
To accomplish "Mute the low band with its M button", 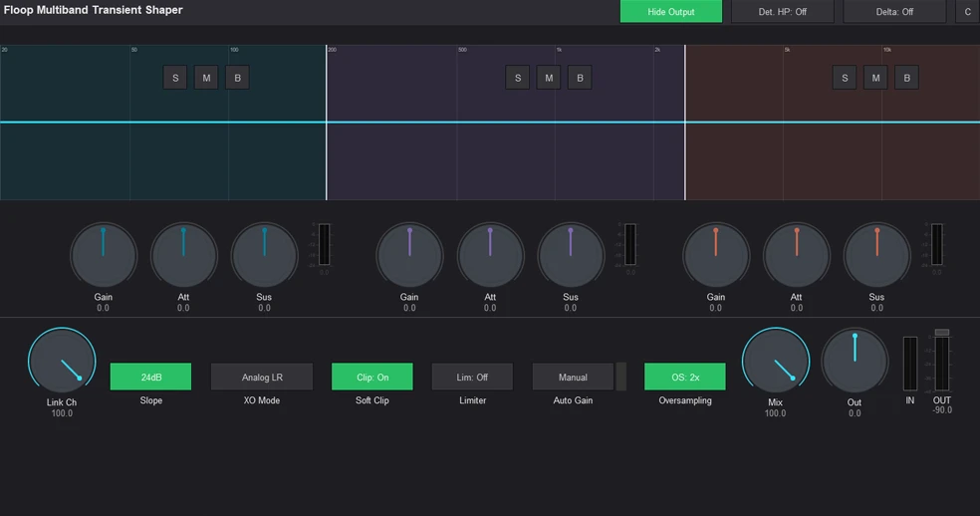I will (206, 78).
